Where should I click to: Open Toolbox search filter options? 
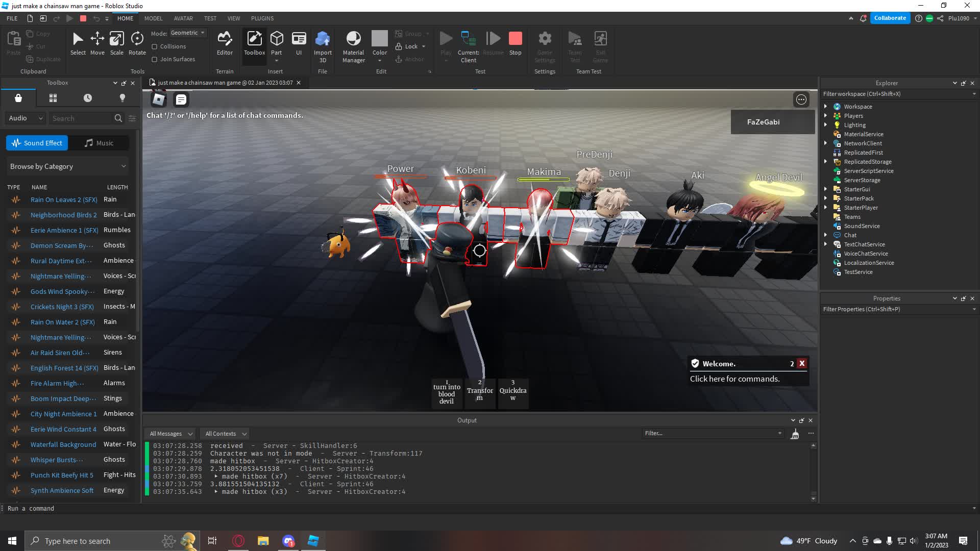(132, 118)
